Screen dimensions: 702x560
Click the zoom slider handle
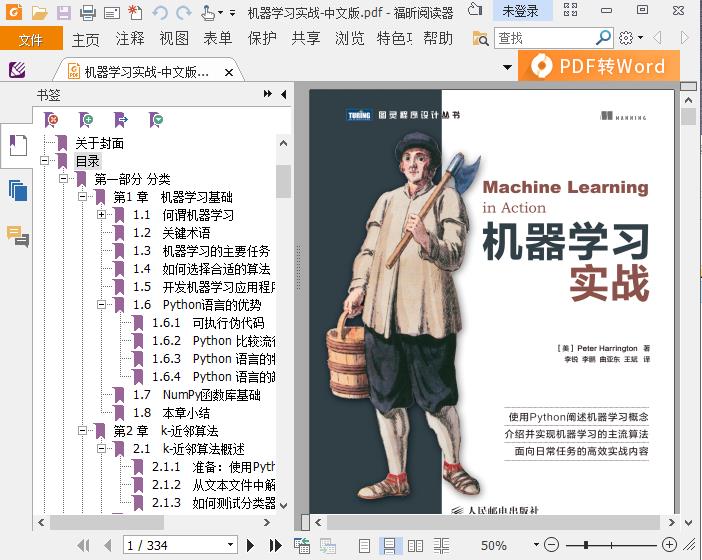tap(586, 545)
